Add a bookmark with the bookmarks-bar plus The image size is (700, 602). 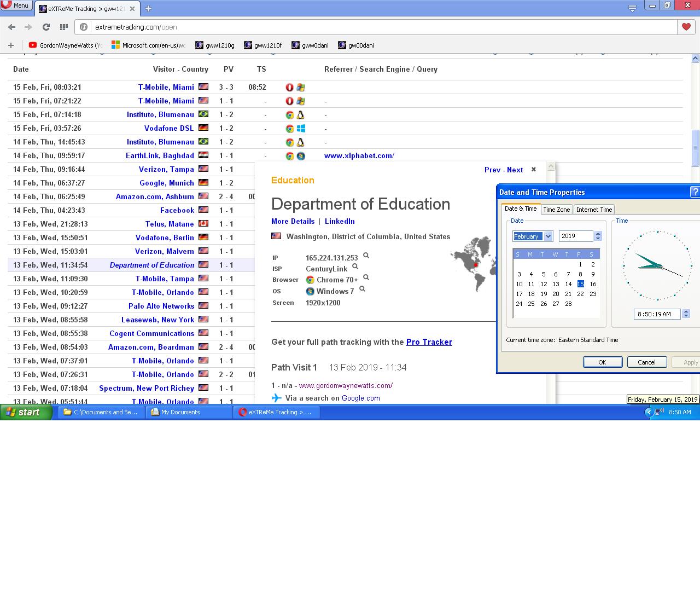click(10, 45)
